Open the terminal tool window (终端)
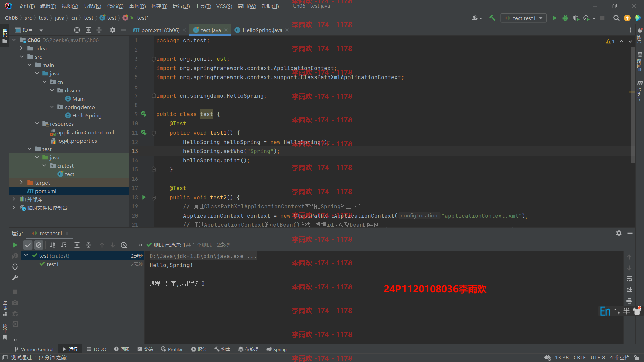 point(145,349)
